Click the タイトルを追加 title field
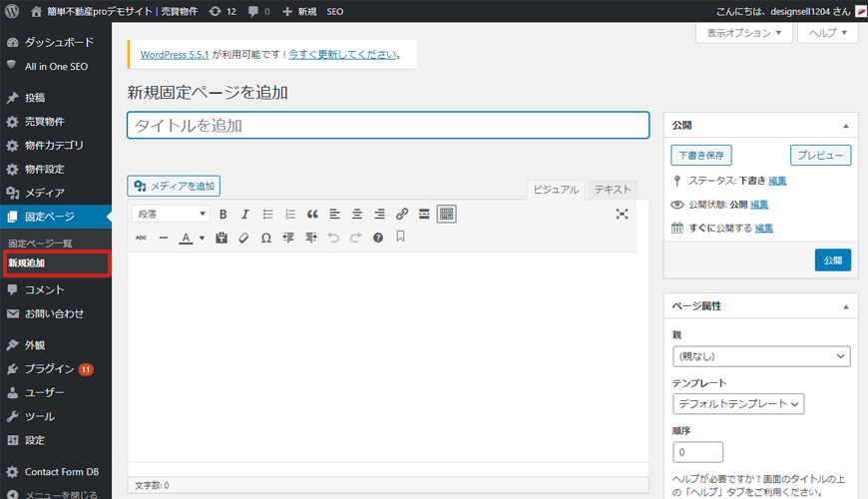 (388, 125)
